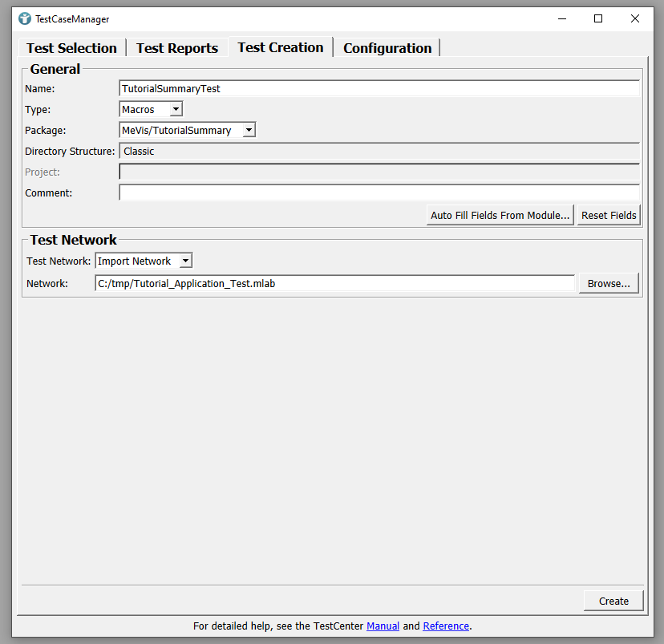Open the TestCenter Manual link
664x644 pixels.
383,626
